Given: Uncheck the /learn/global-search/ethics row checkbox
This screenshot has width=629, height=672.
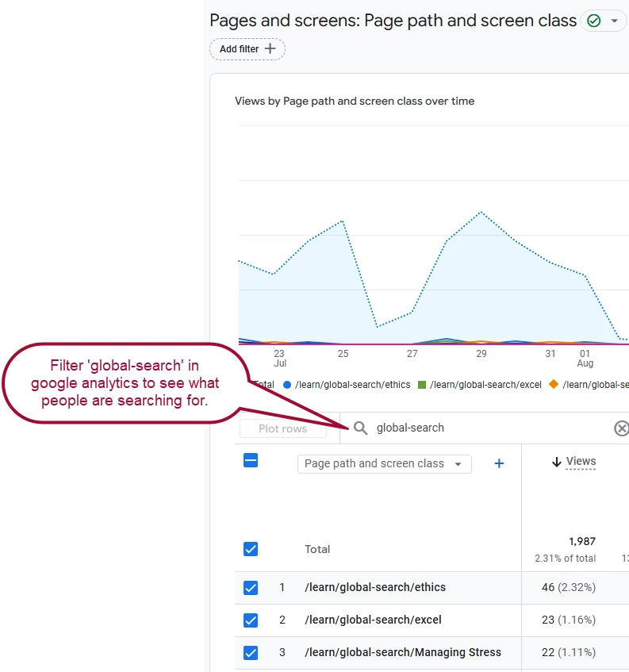Looking at the screenshot, I should click(251, 588).
